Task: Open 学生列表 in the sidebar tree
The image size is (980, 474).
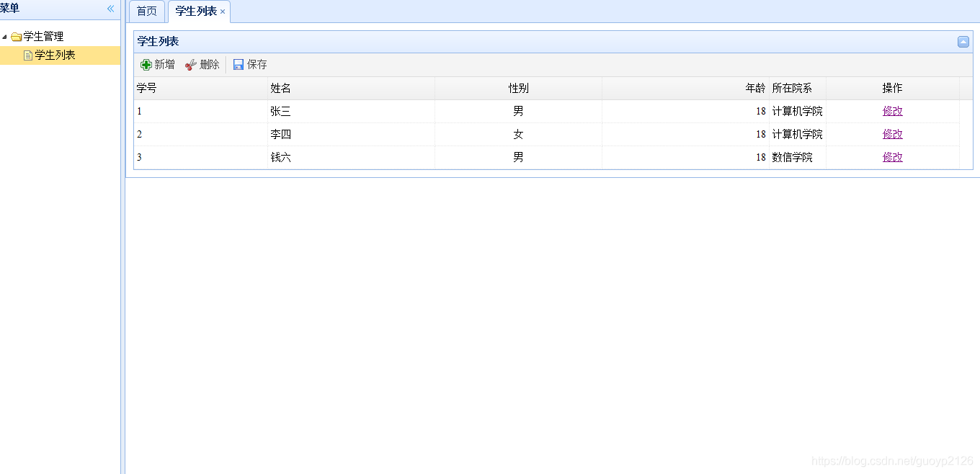Action: click(x=55, y=55)
